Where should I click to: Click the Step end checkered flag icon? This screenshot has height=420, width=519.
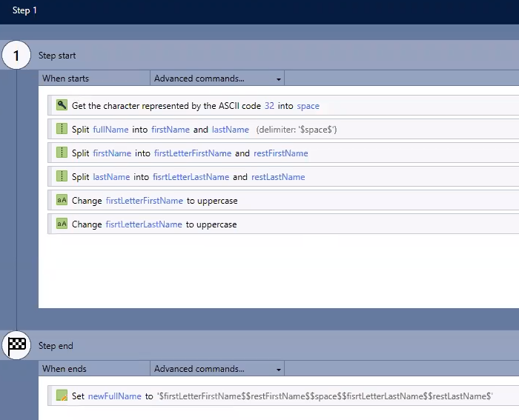click(16, 345)
